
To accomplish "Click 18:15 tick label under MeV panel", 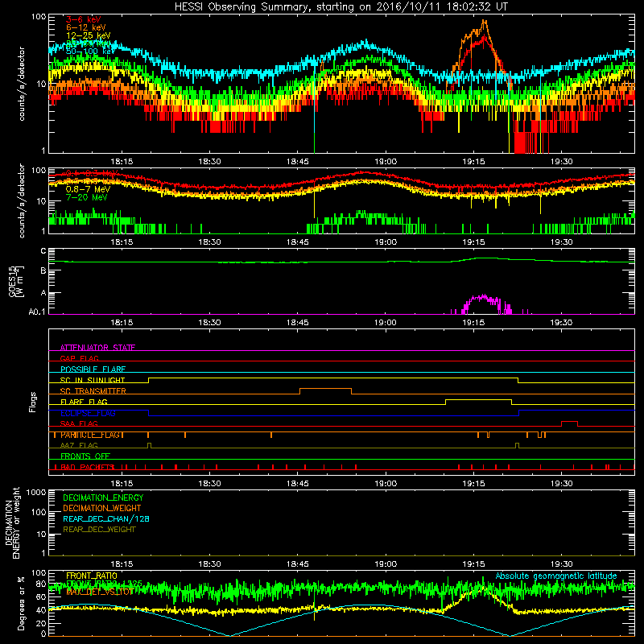I will pyautogui.click(x=122, y=242).
